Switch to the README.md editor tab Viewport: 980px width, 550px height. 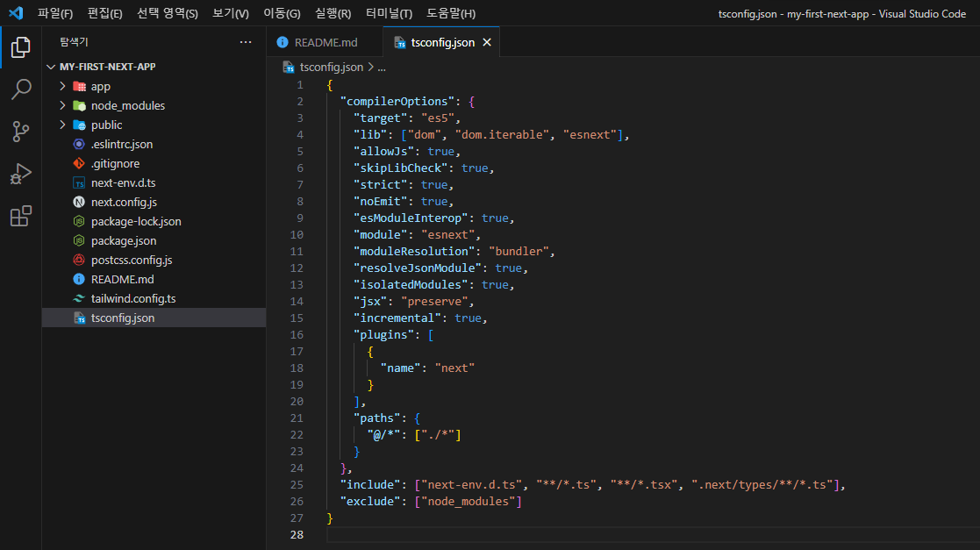tap(325, 42)
